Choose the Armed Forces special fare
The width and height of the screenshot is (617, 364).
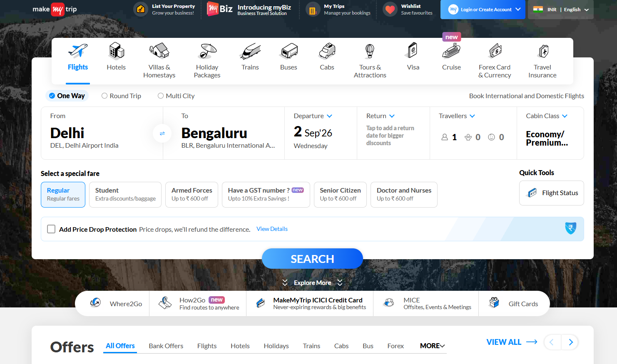(192, 194)
